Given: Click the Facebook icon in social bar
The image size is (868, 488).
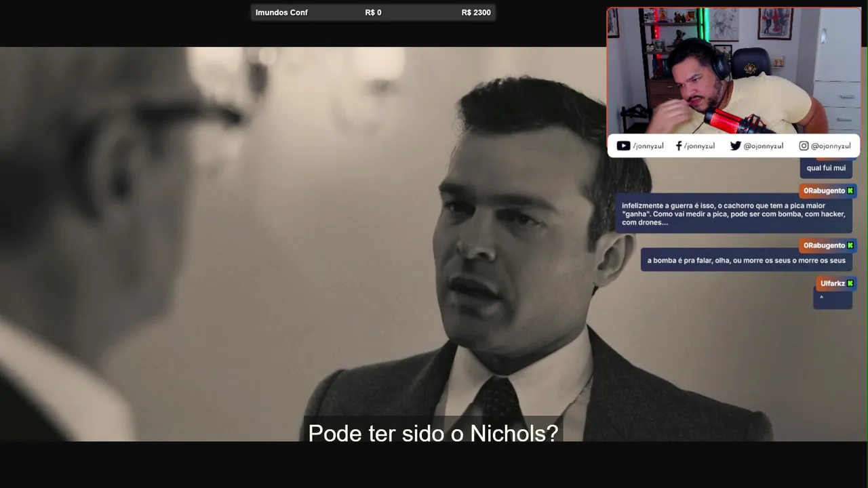Looking at the screenshot, I should point(679,146).
